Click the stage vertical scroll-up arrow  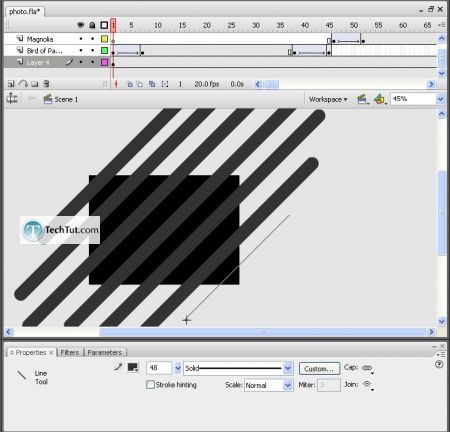coord(442,114)
